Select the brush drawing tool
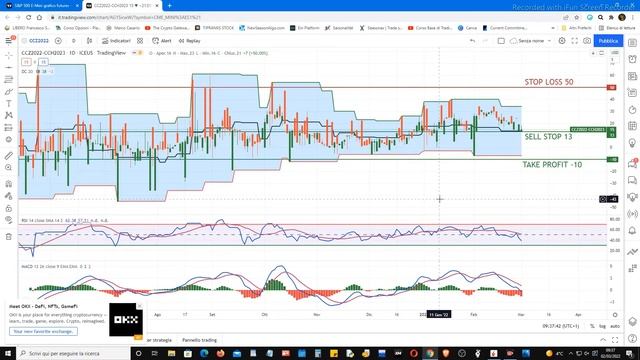The height and width of the screenshot is (360, 640). tap(9, 91)
